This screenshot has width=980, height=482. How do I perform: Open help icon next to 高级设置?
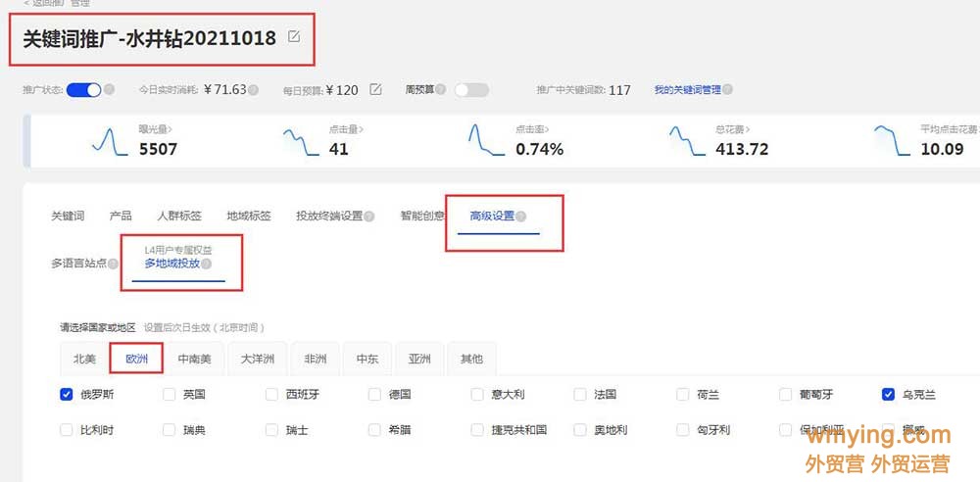point(520,217)
